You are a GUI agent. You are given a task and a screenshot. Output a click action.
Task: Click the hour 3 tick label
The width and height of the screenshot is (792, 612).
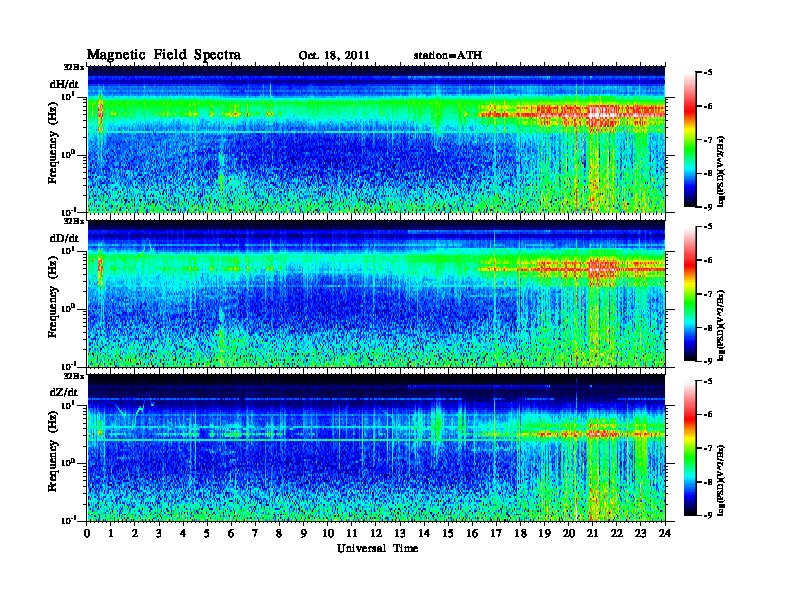coord(159,533)
